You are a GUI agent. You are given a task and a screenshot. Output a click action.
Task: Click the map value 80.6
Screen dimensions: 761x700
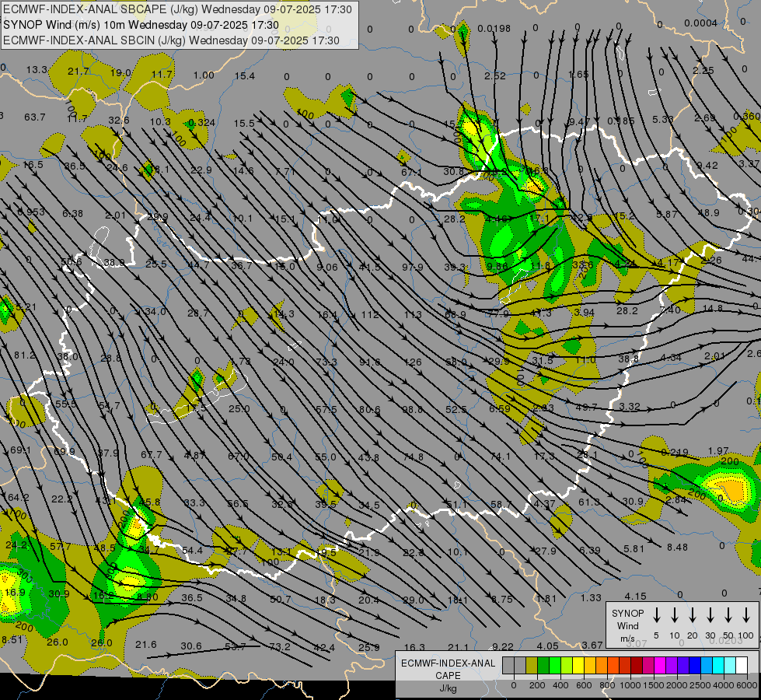point(370,410)
